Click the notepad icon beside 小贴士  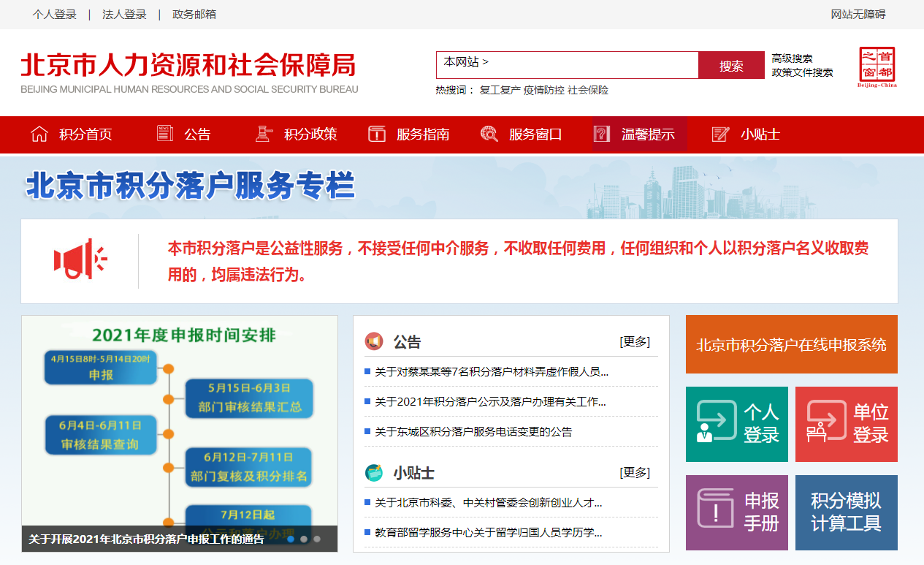(720, 134)
